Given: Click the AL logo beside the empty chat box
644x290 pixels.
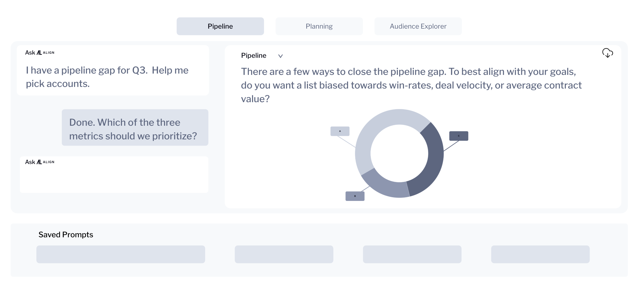Looking at the screenshot, I should (x=39, y=162).
